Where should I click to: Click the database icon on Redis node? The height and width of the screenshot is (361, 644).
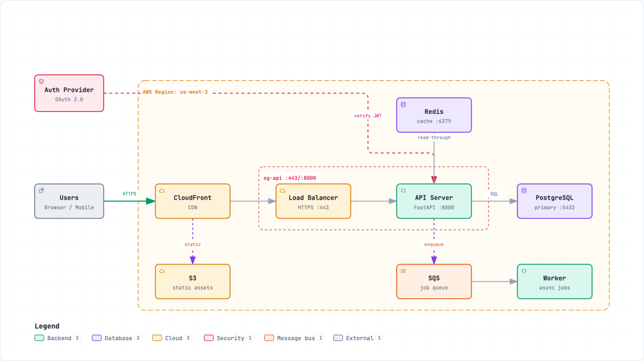pos(403,105)
